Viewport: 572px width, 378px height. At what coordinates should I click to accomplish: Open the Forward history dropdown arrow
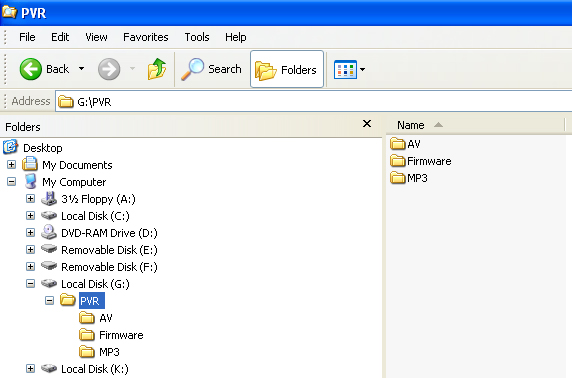[132, 69]
